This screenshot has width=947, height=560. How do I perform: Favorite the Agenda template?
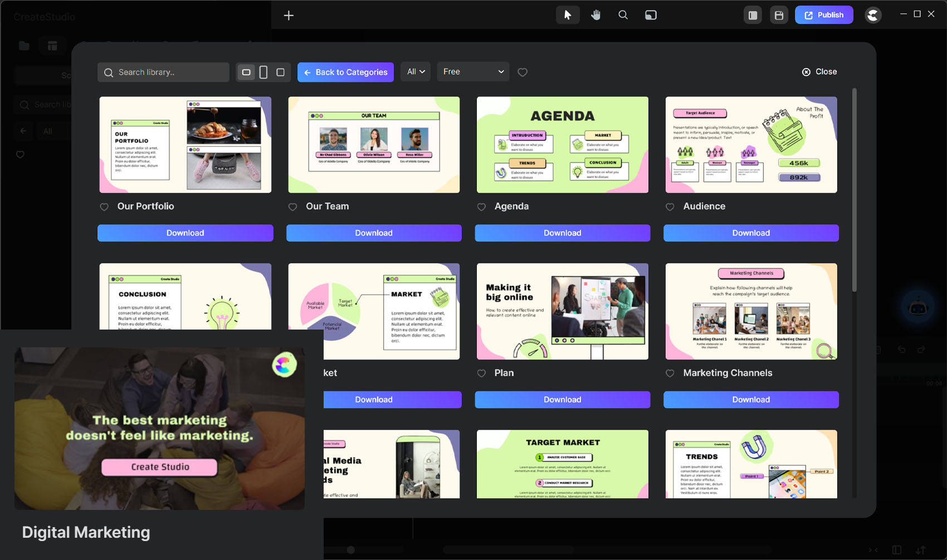pyautogui.click(x=482, y=207)
